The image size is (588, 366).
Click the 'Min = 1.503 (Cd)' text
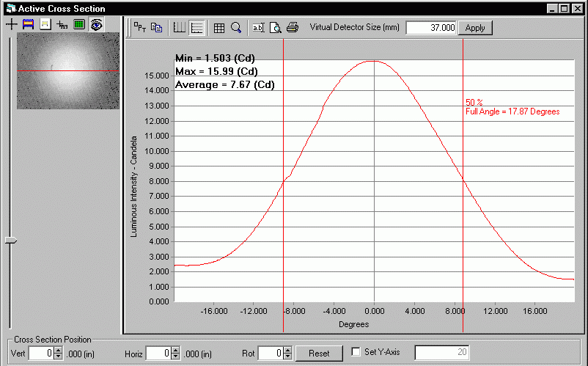215,58
